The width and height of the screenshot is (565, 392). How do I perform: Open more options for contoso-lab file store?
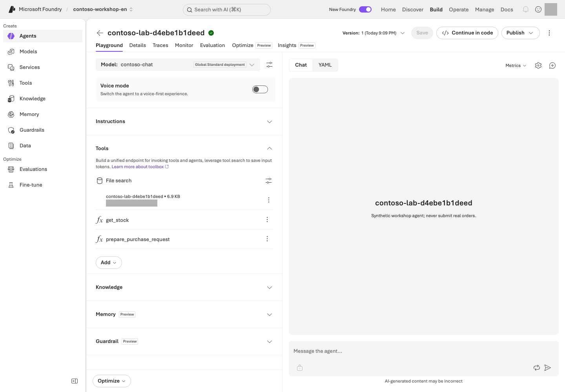[x=269, y=200]
